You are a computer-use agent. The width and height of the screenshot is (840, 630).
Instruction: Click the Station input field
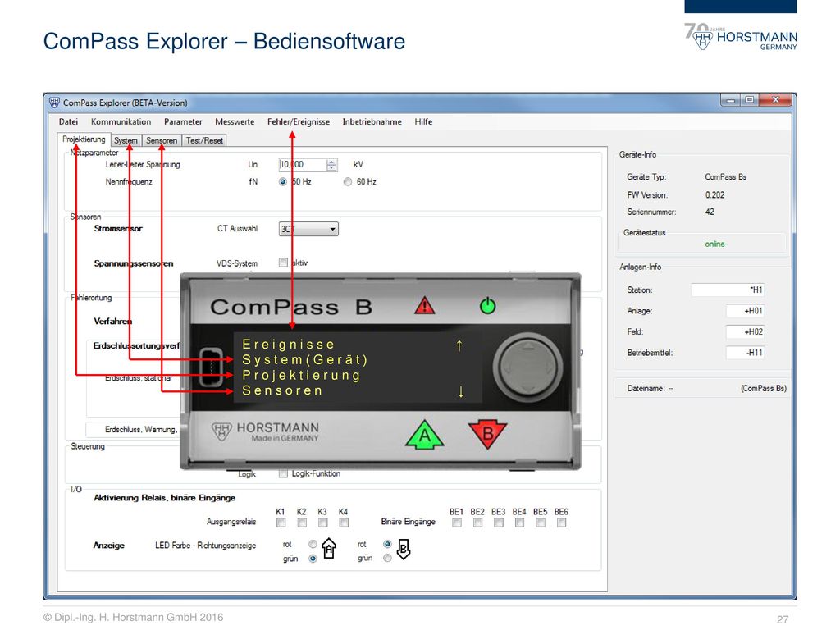(x=728, y=290)
